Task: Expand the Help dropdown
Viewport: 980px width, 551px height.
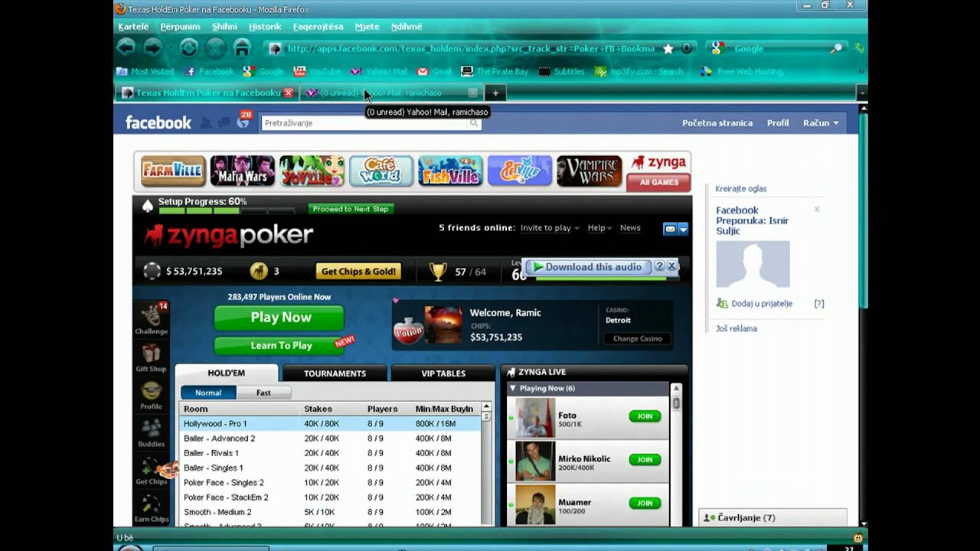Action: (x=600, y=228)
